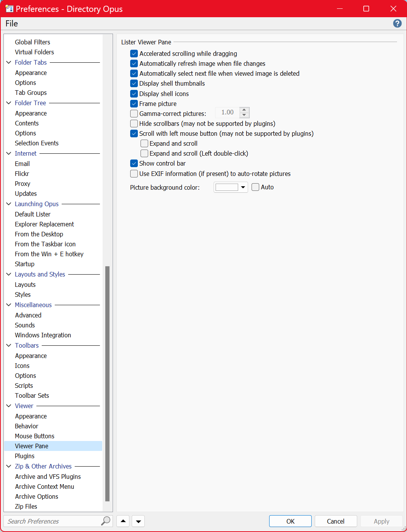Enable Gamma-correct pictures checkbox
Viewport: 407px width, 532px height.
tap(134, 114)
